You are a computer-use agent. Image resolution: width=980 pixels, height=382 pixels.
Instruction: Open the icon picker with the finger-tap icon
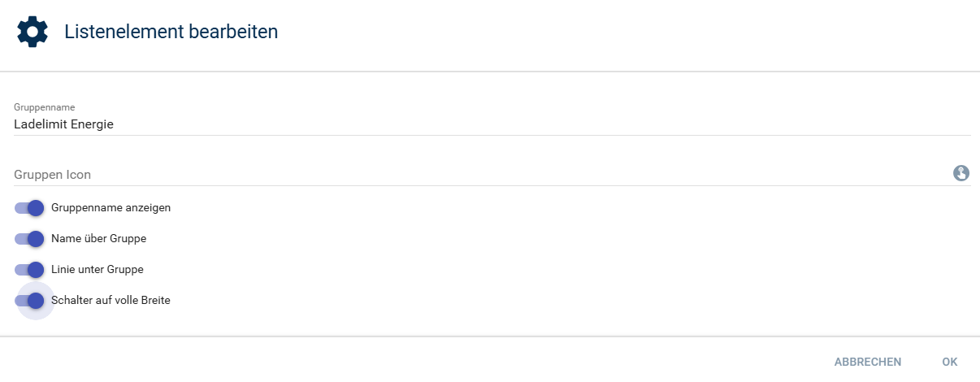coord(961,173)
